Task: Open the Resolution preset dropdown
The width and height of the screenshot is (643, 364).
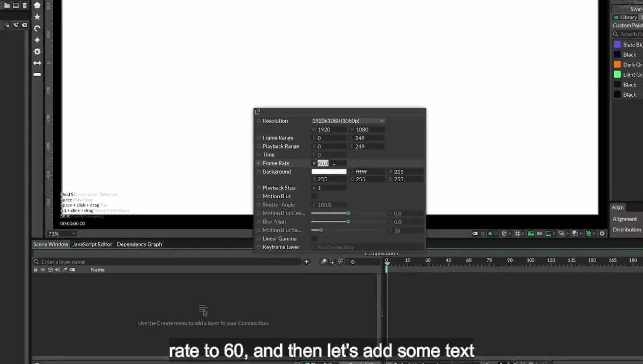Action: 348,121
